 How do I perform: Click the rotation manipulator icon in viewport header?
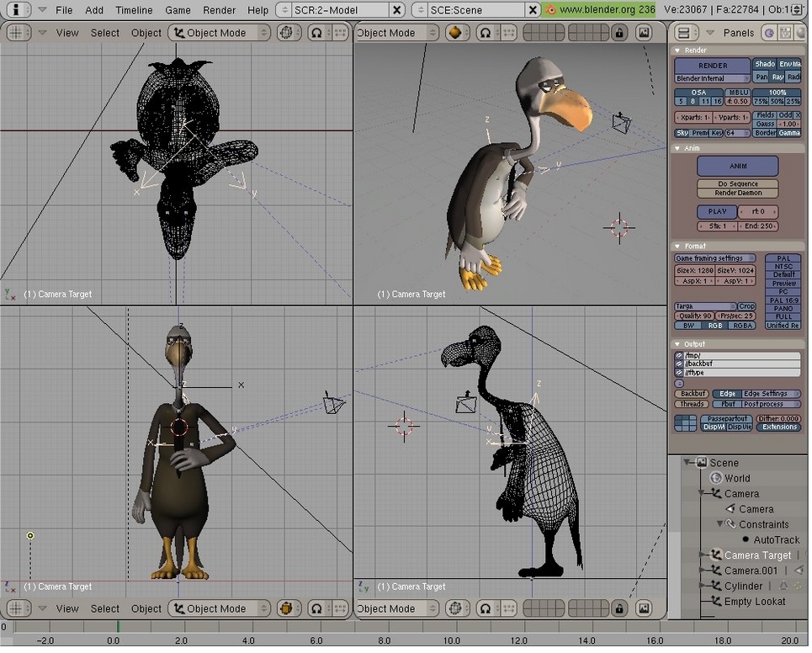316,33
